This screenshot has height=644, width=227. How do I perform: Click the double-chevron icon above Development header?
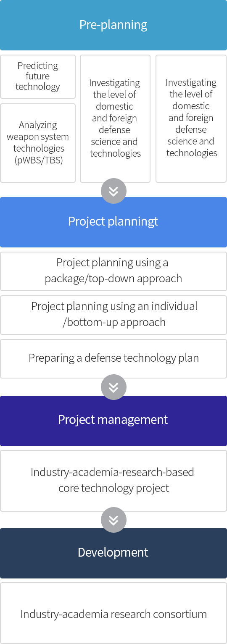pyautogui.click(x=113, y=520)
